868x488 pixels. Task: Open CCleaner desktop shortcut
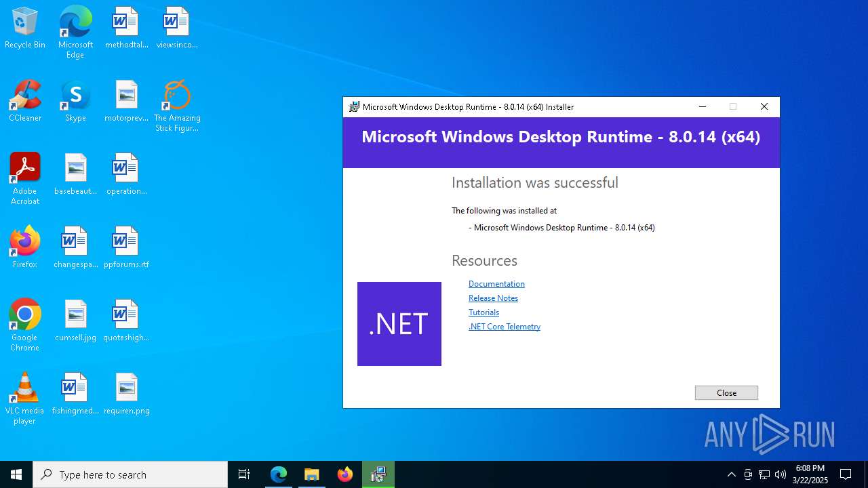pos(25,101)
